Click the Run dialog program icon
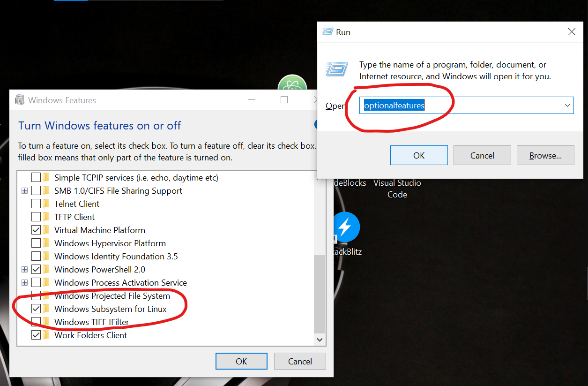The height and width of the screenshot is (386, 588). click(x=337, y=69)
